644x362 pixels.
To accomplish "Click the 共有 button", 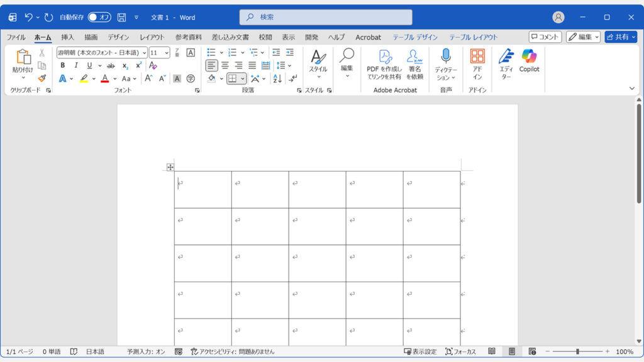I will point(620,36).
